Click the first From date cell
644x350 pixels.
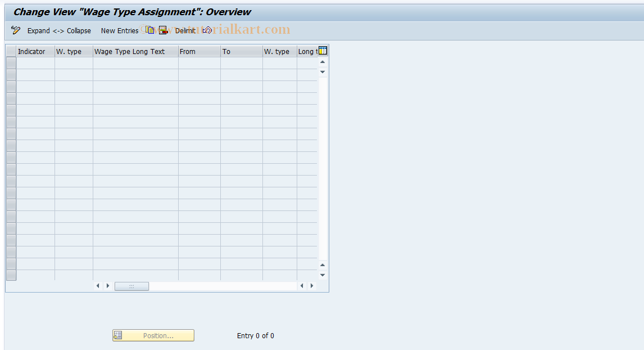pos(199,63)
